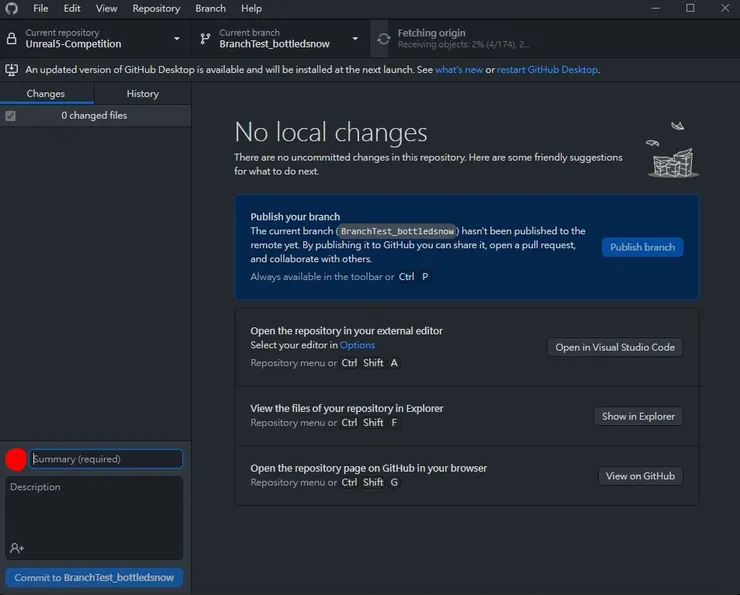The height and width of the screenshot is (595, 740).
Task: Expand the Current branch dropdown
Action: click(354, 39)
